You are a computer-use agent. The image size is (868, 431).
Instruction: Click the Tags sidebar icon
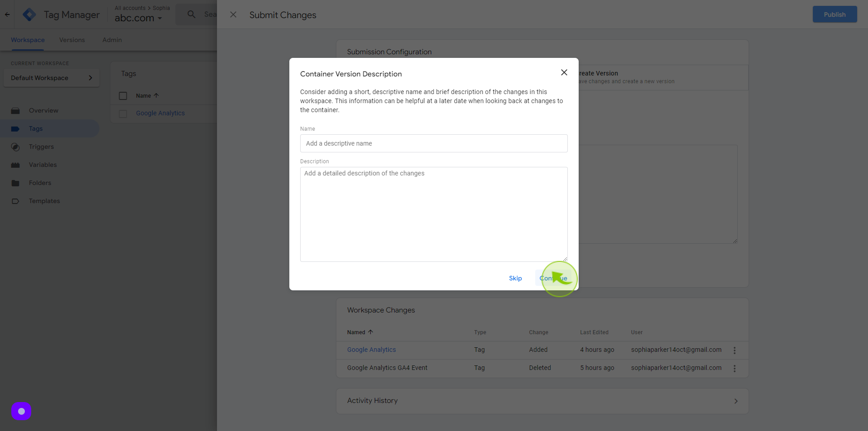[15, 129]
